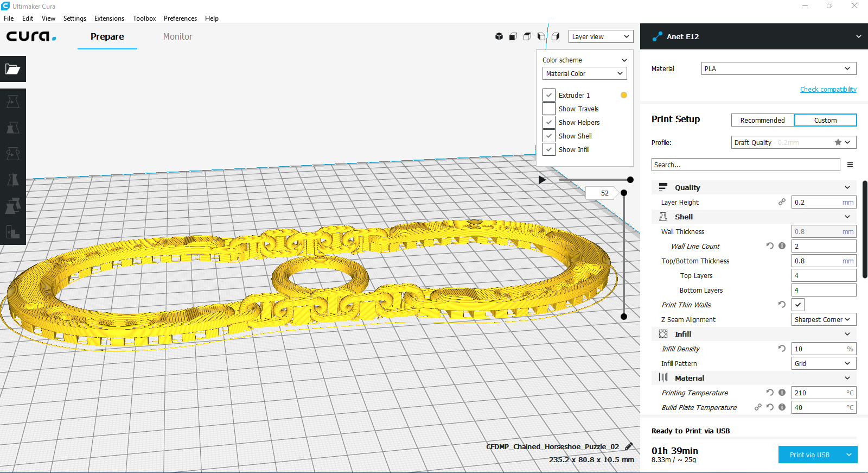Open the Preferences menu
Image resolution: width=868 pixels, height=473 pixels.
point(180,18)
